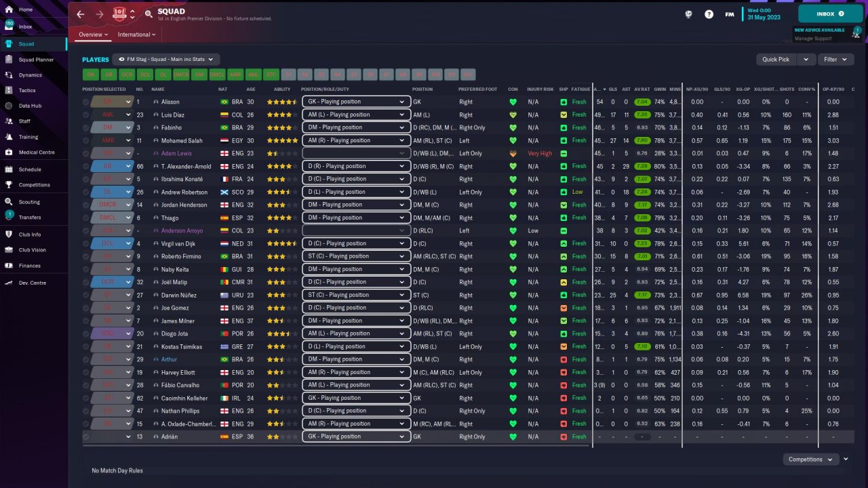Viewport: 868px width, 488px height.
Task: Sort by the ABILITY column header
Action: pos(282,89)
